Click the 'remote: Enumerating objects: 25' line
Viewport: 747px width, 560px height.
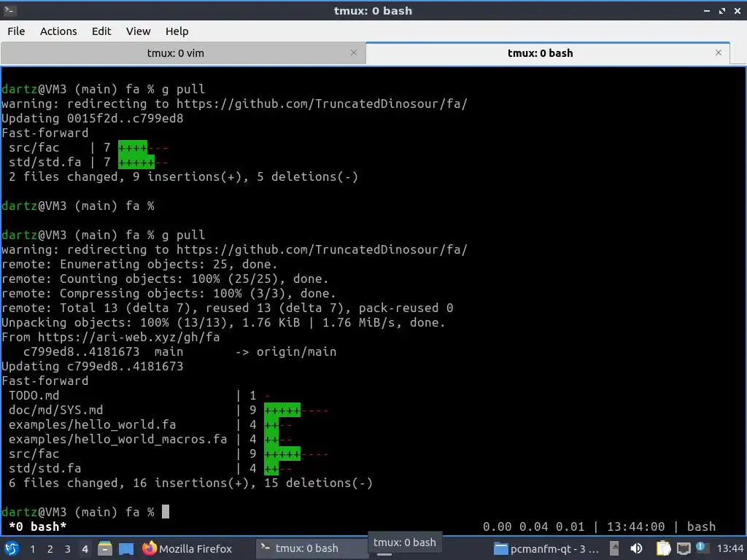pyautogui.click(x=139, y=264)
